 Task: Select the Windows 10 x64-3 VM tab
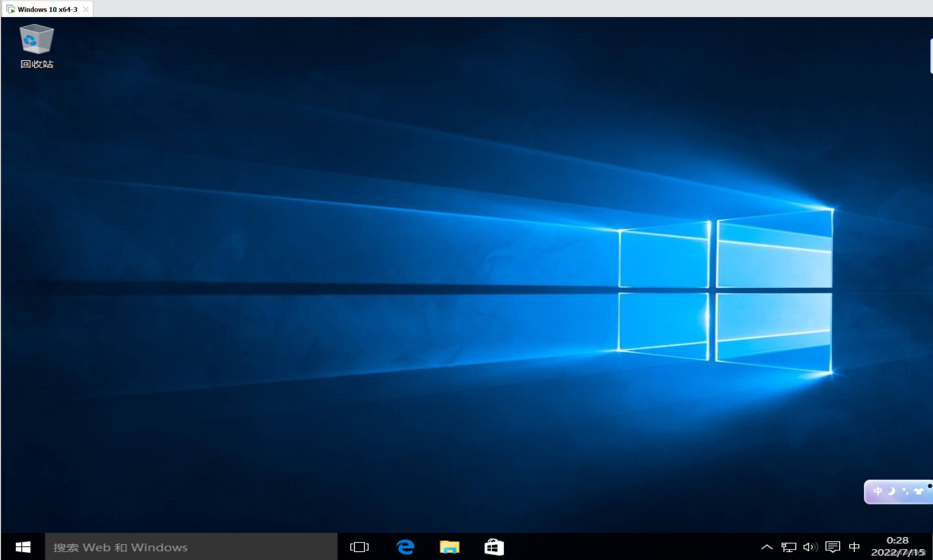(47, 9)
